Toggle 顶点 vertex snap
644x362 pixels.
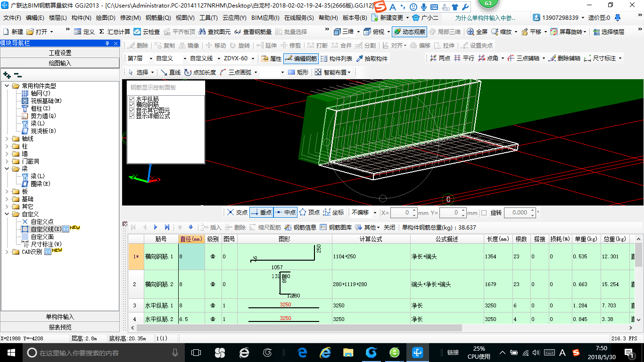[x=309, y=213]
